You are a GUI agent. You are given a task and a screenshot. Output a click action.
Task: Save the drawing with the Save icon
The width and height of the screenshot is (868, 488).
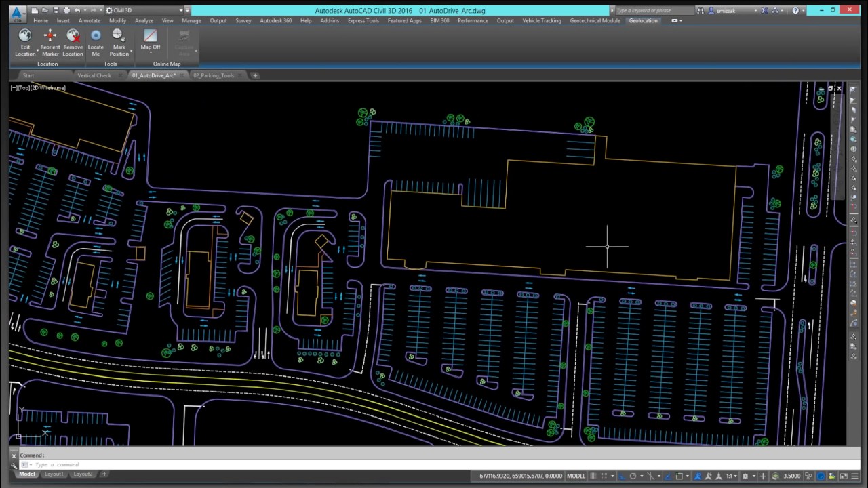click(x=56, y=11)
